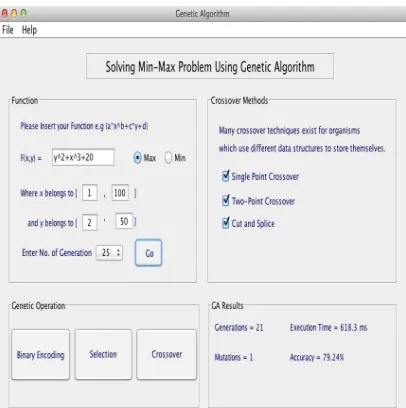Toggle the Single Point Crossover checkbox
Image resolution: width=406 pixels, height=408 pixels.
coord(226,176)
